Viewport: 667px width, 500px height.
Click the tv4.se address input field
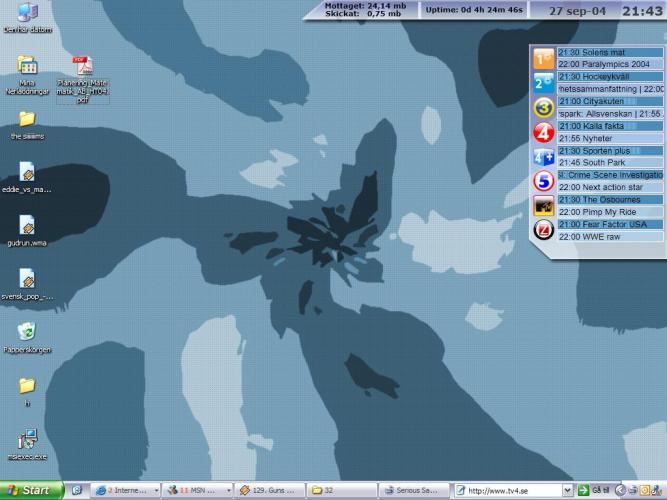pos(512,490)
